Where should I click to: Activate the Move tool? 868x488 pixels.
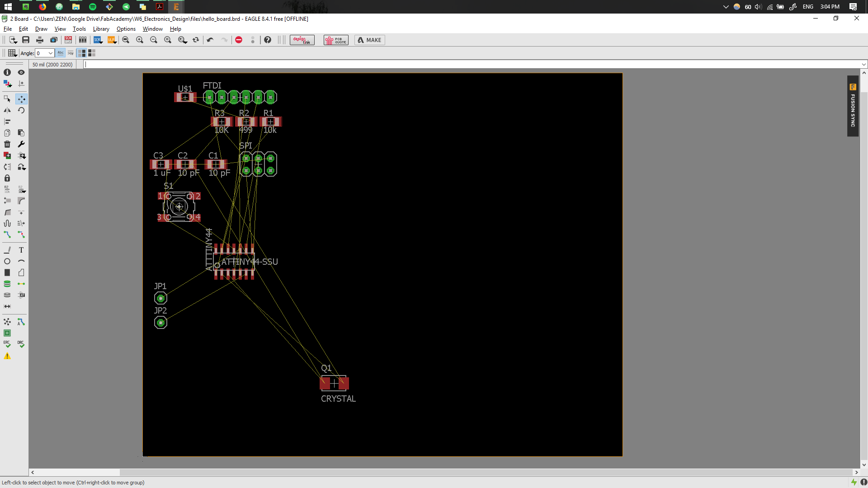coord(21,99)
